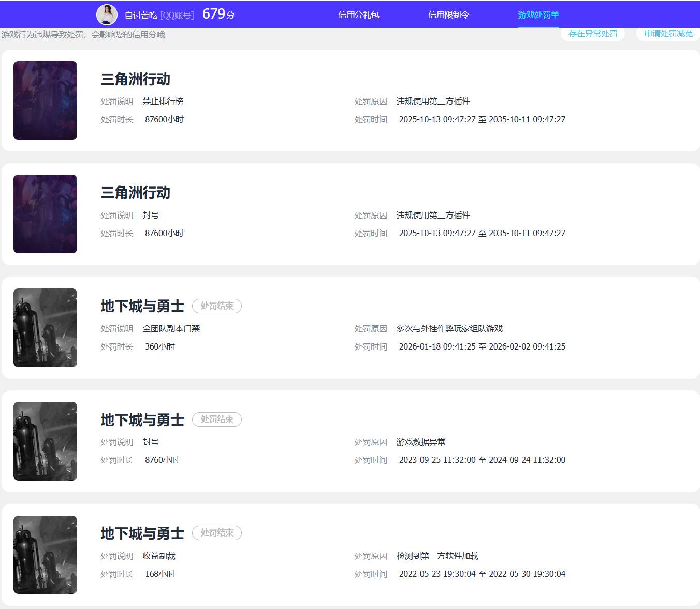The width and height of the screenshot is (700, 609).
Task: Click the 收益制裁 description
Action: point(159,556)
